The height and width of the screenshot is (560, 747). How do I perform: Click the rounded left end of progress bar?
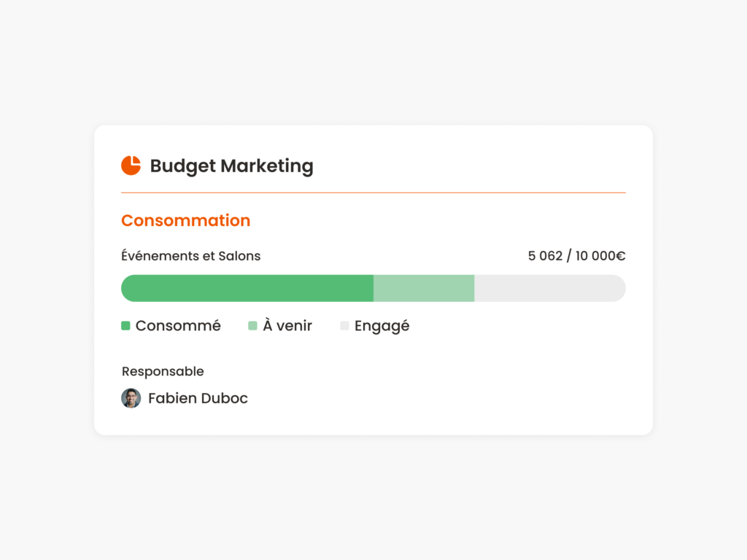(x=127, y=288)
